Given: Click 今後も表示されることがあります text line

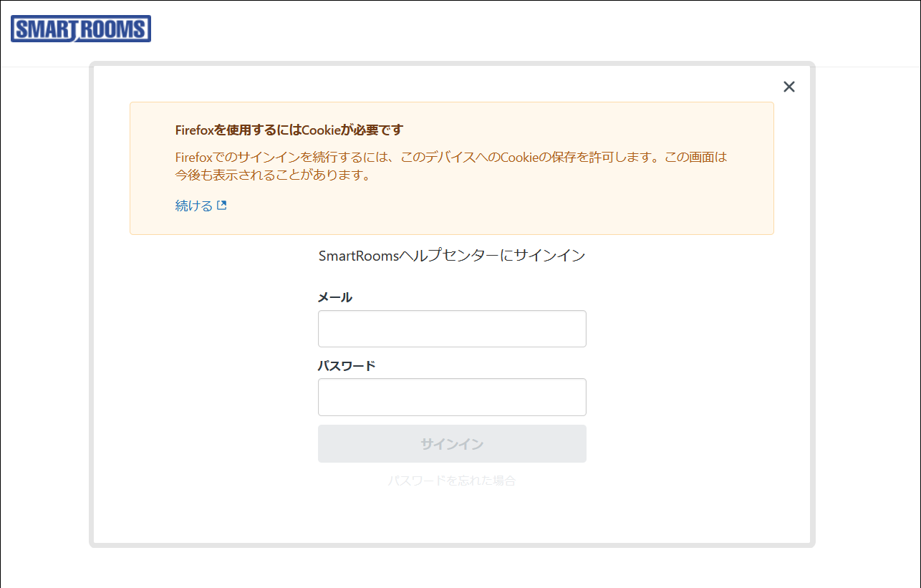Looking at the screenshot, I should (x=273, y=175).
